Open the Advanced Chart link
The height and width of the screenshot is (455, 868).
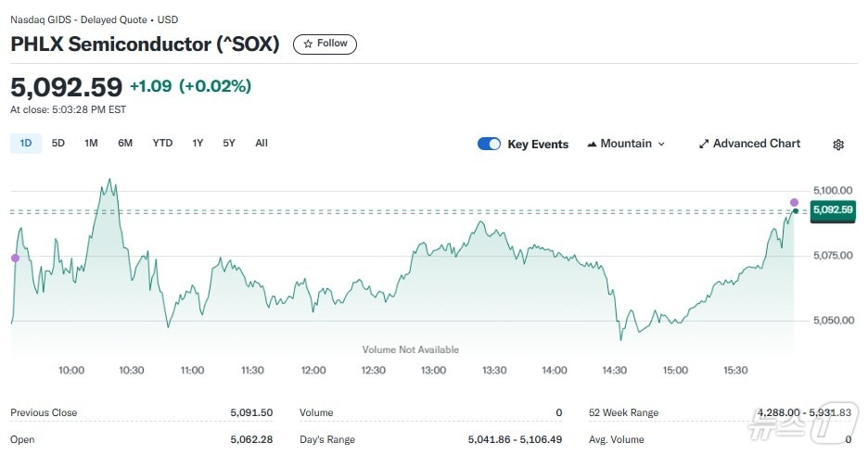point(756,144)
